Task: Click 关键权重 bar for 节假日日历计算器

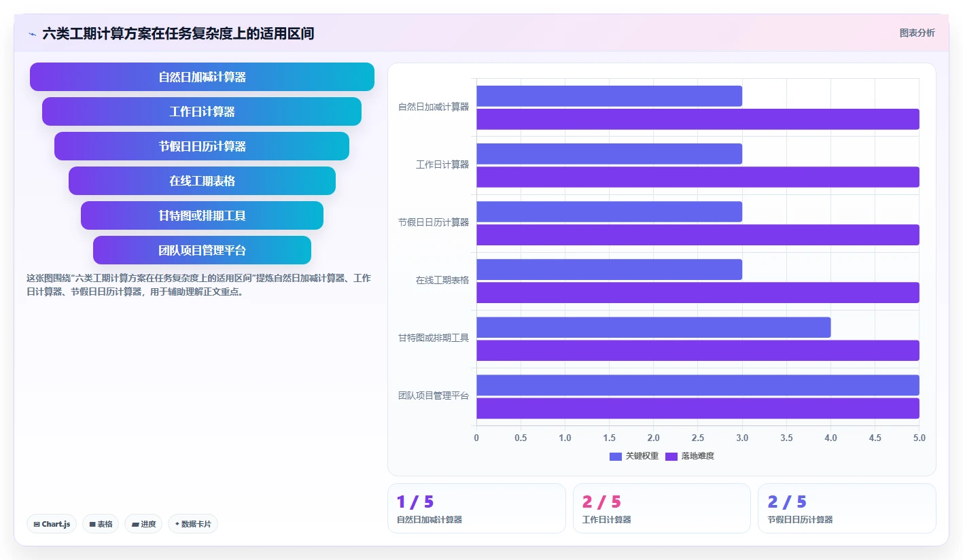Action: [609, 211]
